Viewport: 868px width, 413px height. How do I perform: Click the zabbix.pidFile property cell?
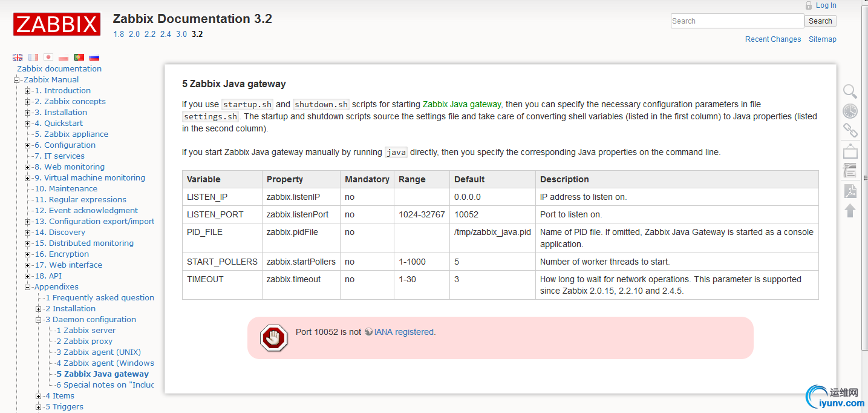[x=301, y=238]
